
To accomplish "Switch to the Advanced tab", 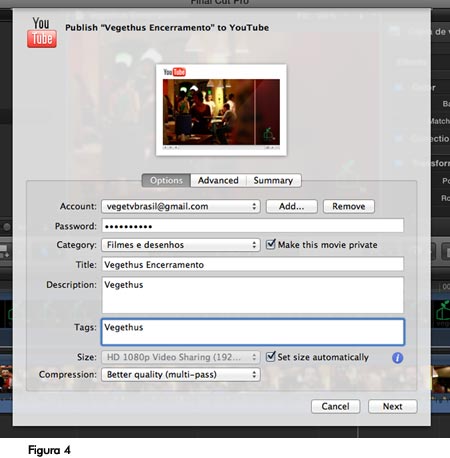I will pos(218,180).
